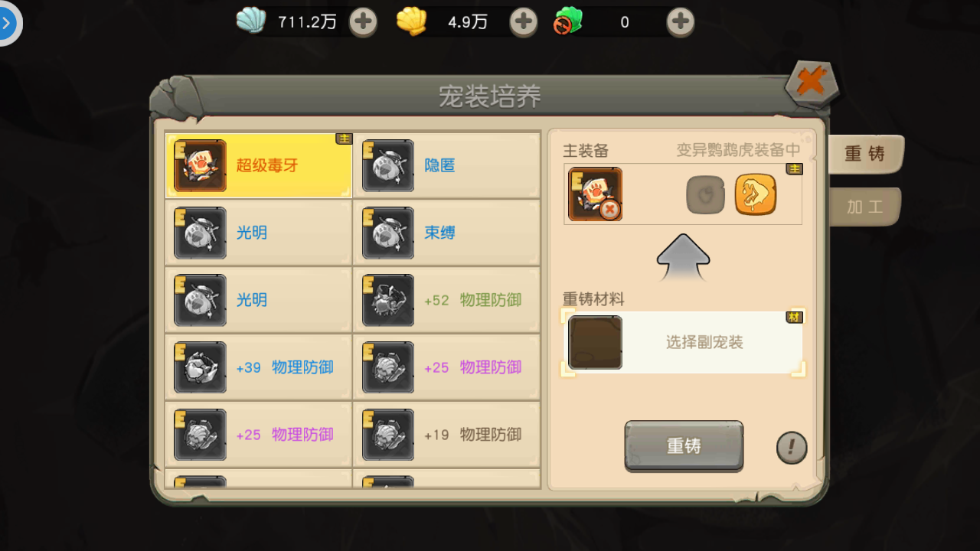Click the 重铸 button
This screenshot has height=551, width=980.
(x=684, y=445)
